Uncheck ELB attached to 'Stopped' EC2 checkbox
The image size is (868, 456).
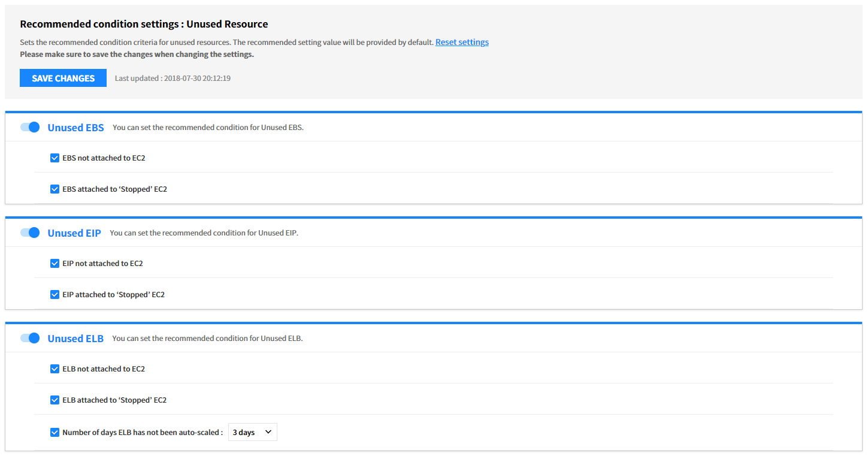pyautogui.click(x=55, y=400)
